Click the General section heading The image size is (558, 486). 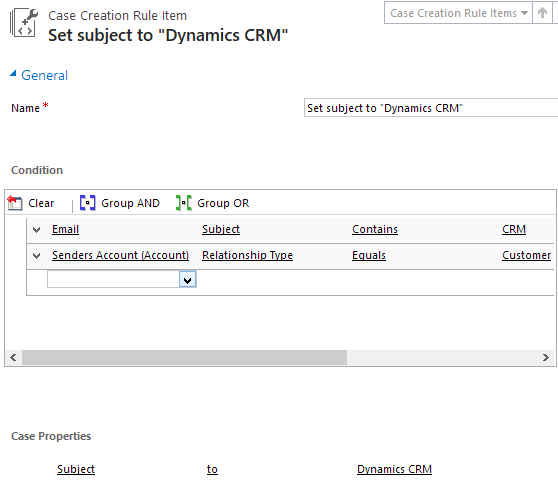pos(44,75)
